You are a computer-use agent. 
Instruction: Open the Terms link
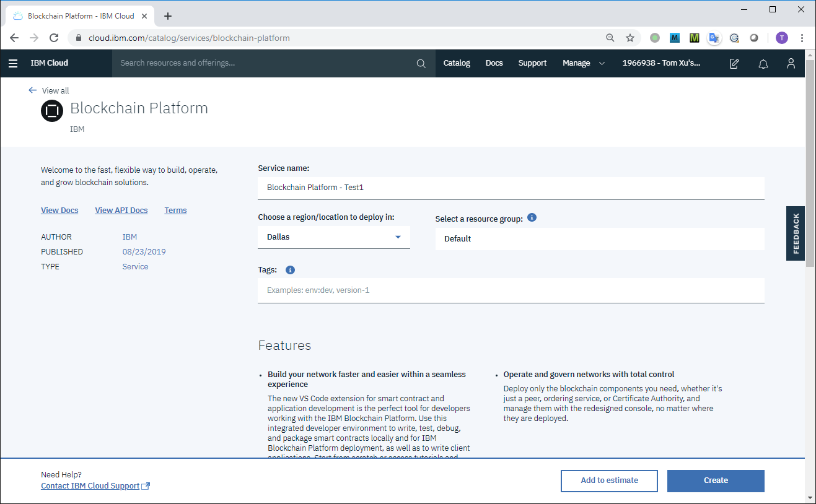[175, 211]
